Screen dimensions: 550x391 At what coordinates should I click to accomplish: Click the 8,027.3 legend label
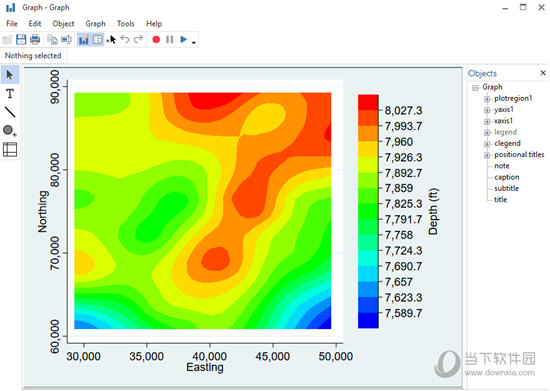click(403, 110)
